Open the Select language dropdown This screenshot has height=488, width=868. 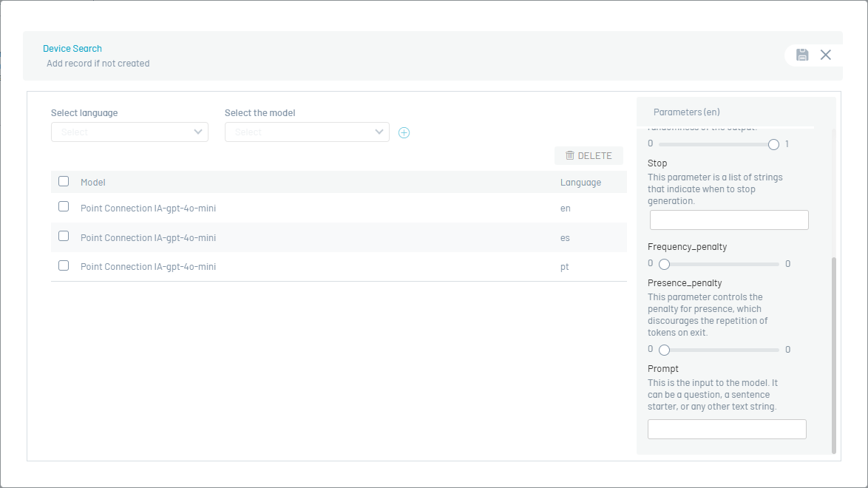tap(129, 132)
